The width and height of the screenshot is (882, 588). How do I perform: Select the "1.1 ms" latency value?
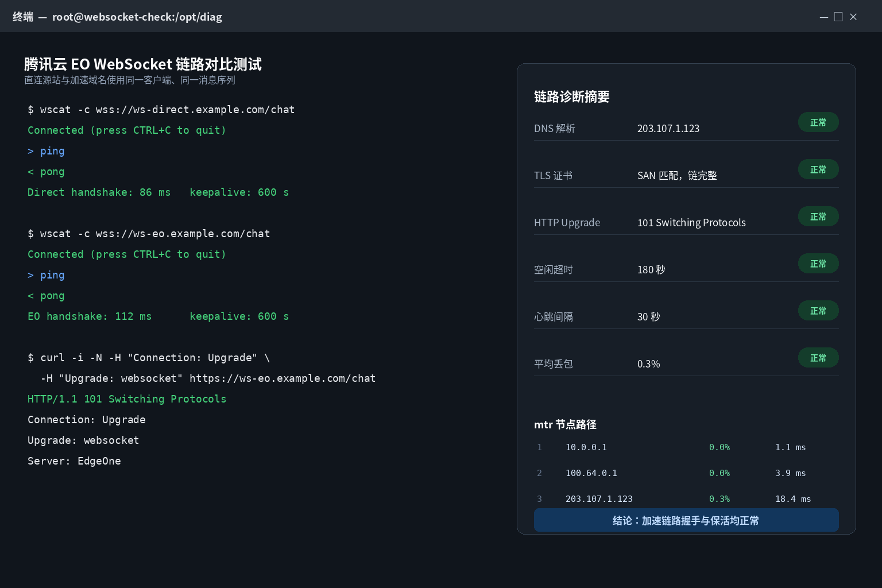click(x=791, y=447)
